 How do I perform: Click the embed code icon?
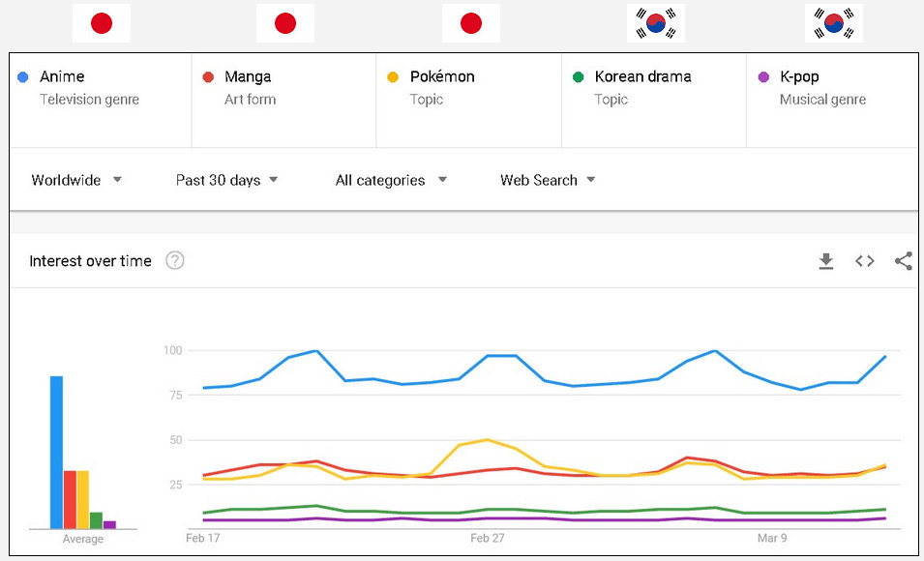(864, 261)
